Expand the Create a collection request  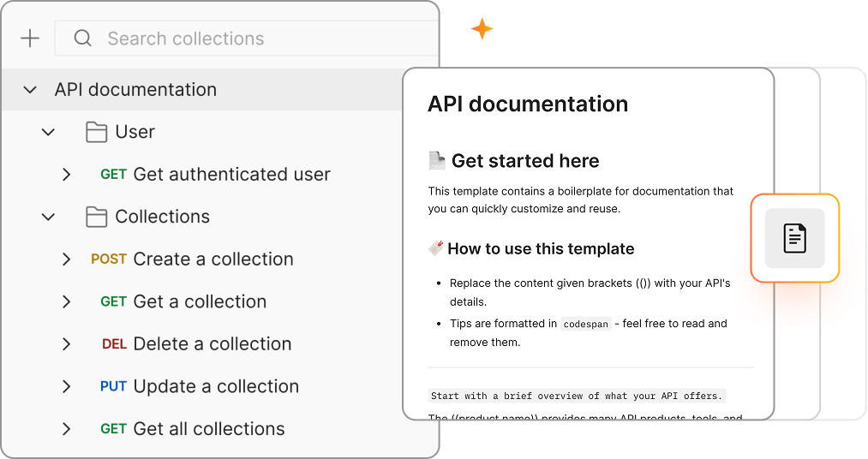click(x=67, y=259)
